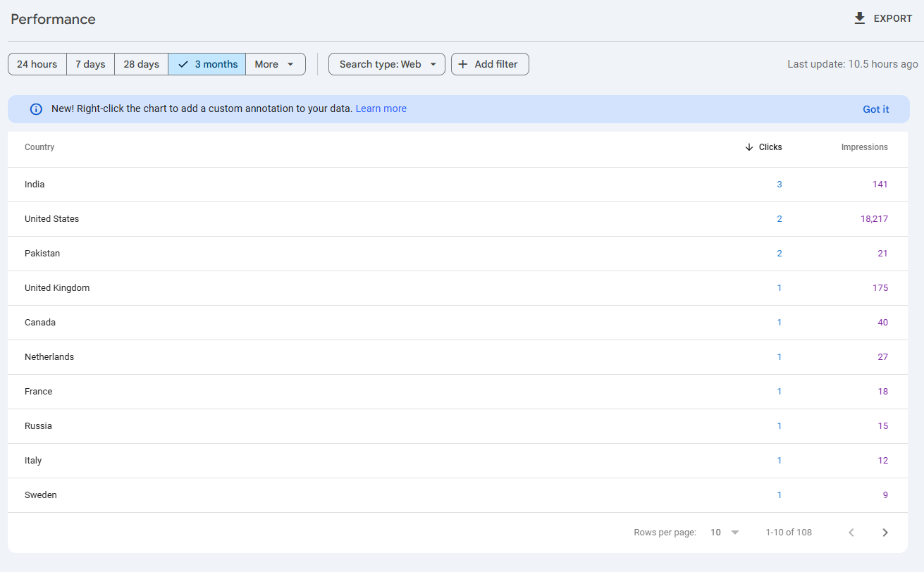Go to the next page of results
924x572 pixels.
[885, 533]
